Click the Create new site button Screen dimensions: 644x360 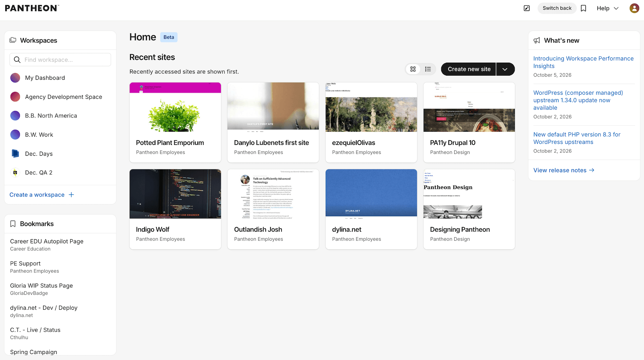(x=469, y=69)
